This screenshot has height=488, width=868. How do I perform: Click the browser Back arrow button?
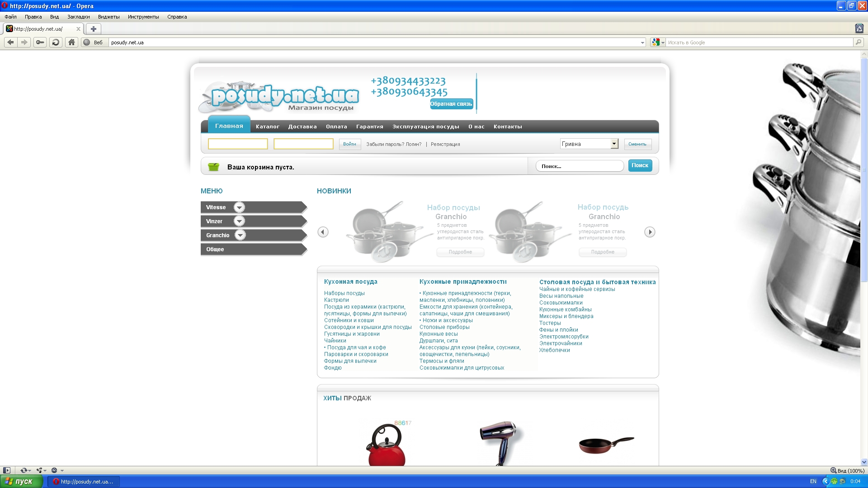click(10, 42)
